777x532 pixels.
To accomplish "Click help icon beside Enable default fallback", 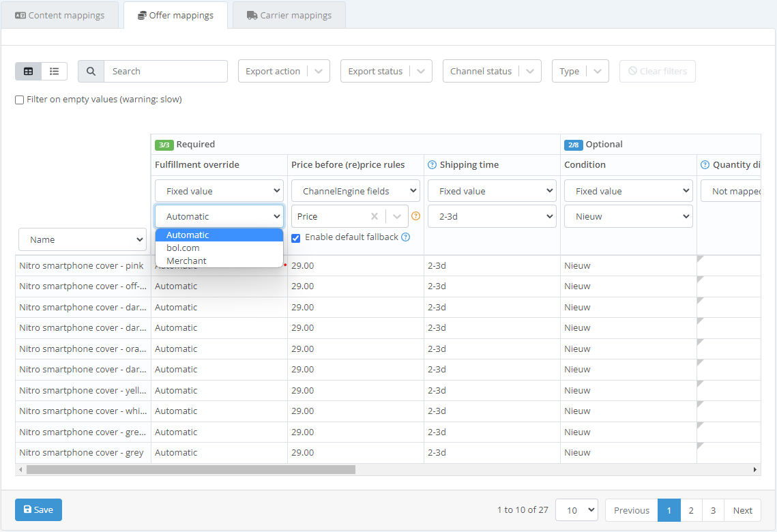I will point(406,237).
